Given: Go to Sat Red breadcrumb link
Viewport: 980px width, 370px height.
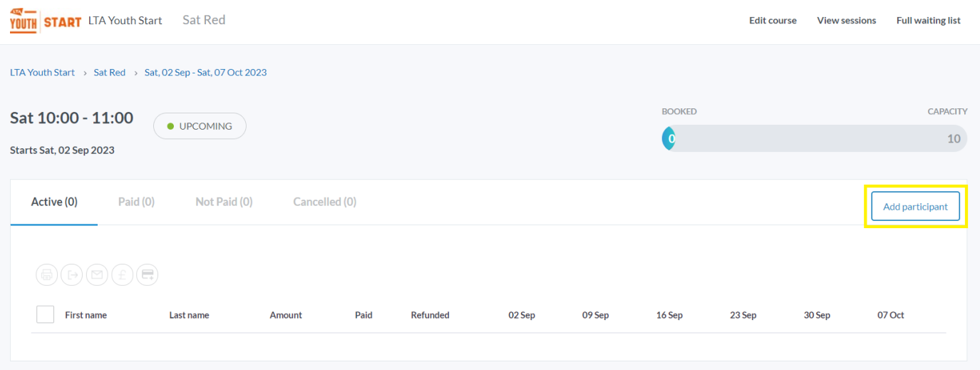Looking at the screenshot, I should click(x=110, y=73).
